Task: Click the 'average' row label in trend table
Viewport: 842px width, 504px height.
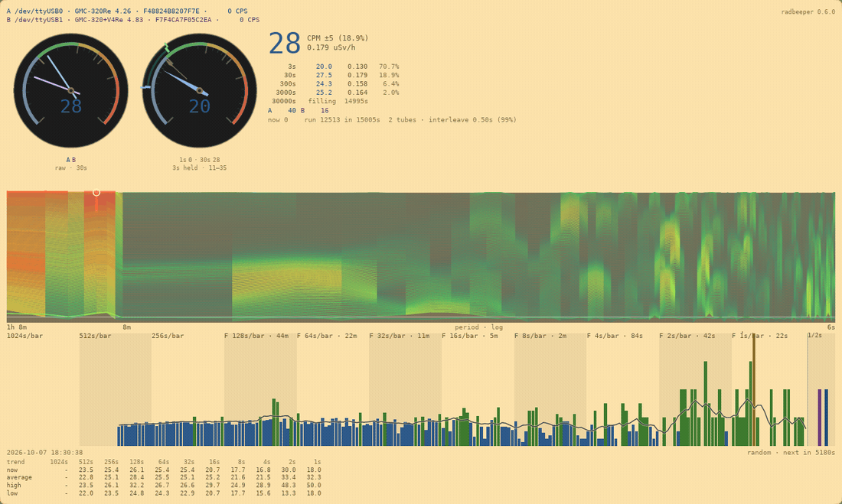Action: point(19,477)
